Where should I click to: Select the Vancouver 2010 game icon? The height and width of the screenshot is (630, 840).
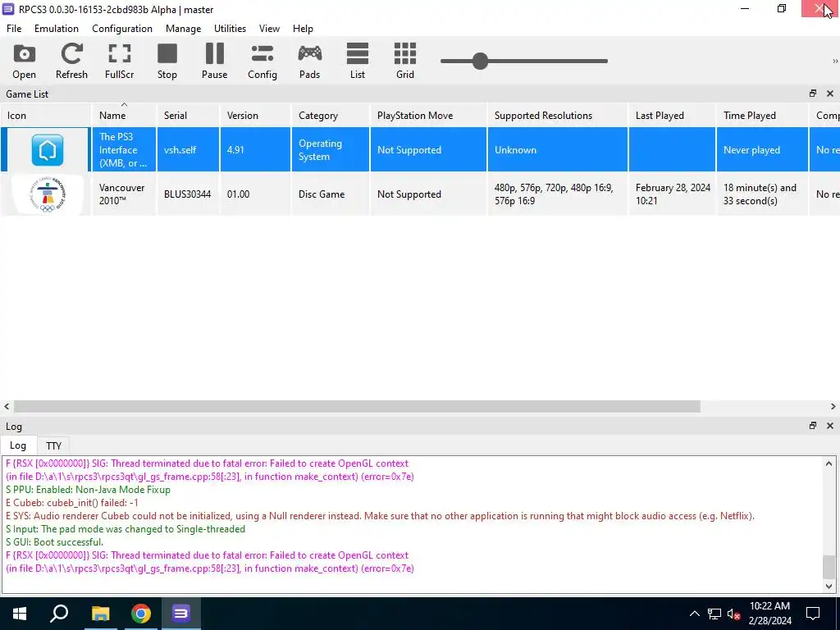[47, 194]
